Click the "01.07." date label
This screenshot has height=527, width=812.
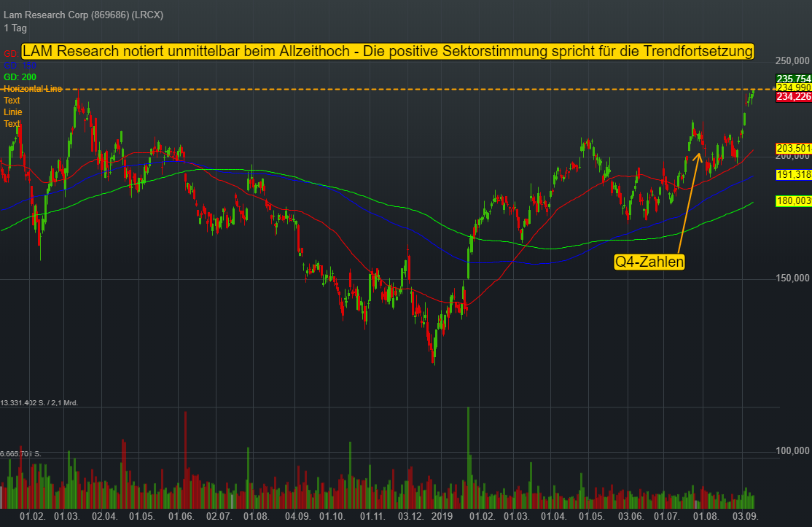(666, 517)
